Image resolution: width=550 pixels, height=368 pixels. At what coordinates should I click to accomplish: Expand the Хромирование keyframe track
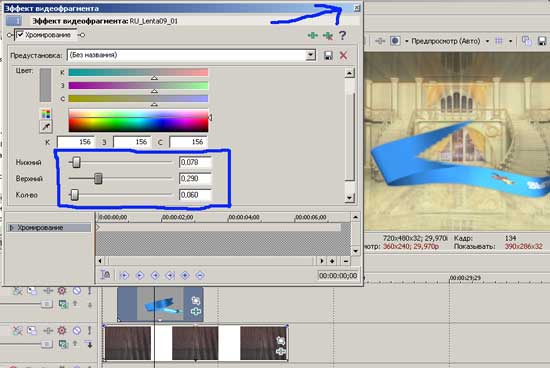coord(12,228)
